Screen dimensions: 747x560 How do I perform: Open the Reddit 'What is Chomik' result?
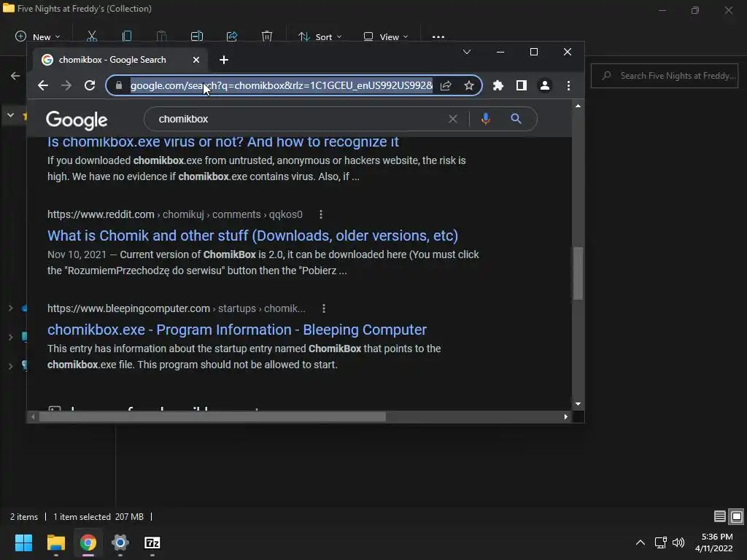[x=252, y=236]
